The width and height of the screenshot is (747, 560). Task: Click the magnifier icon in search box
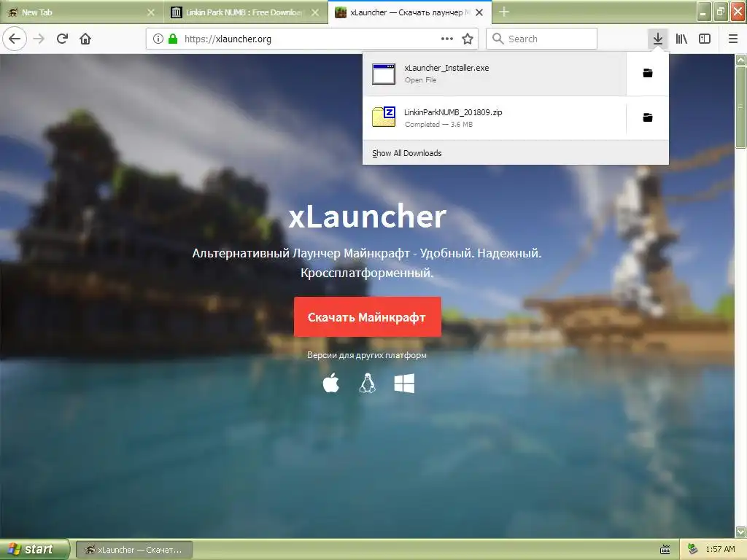(x=498, y=39)
